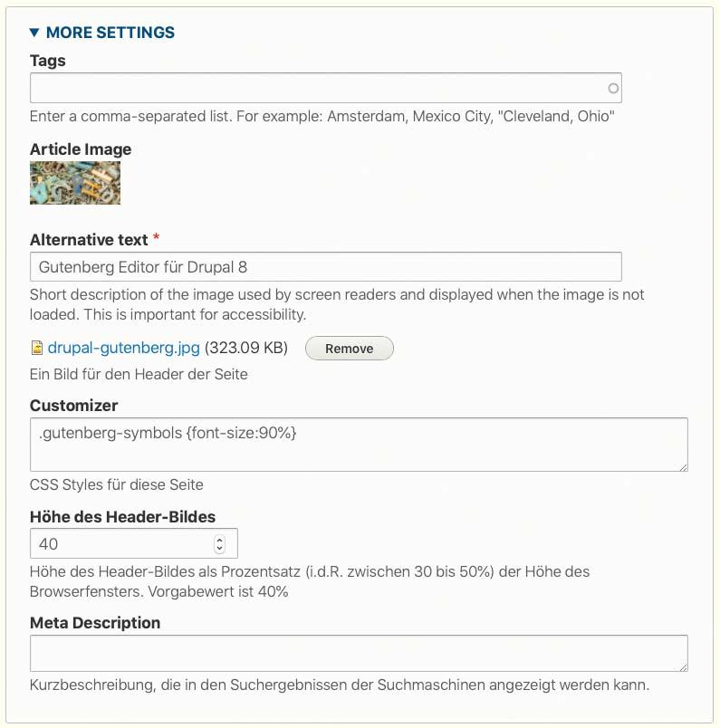Click into the Alternative text field
The image size is (720, 728).
click(x=326, y=266)
